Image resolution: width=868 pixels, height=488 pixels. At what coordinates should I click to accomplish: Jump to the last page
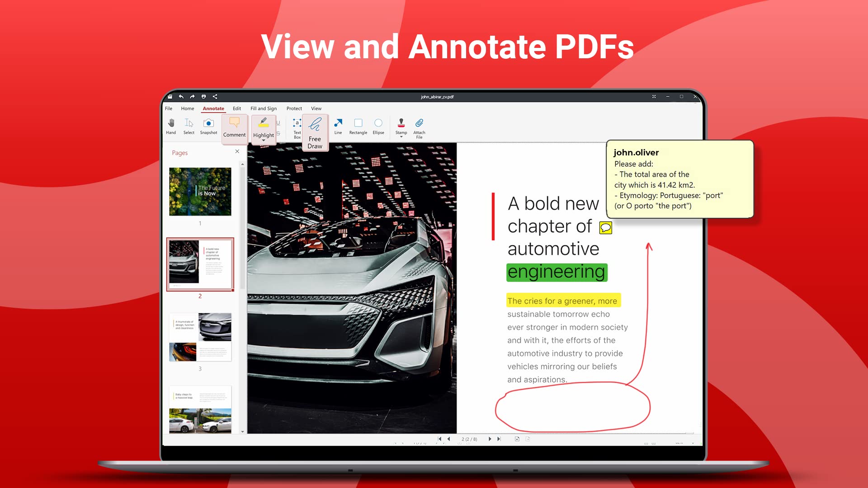(499, 439)
